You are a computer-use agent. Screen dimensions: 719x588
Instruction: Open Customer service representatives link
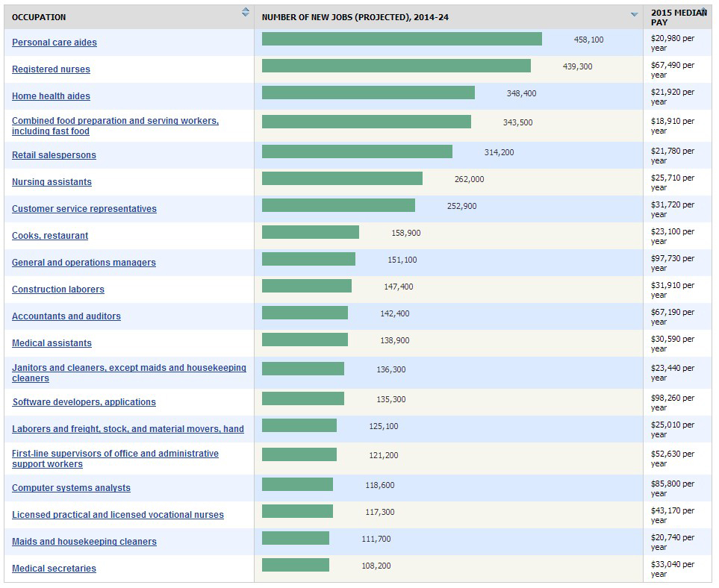click(84, 208)
